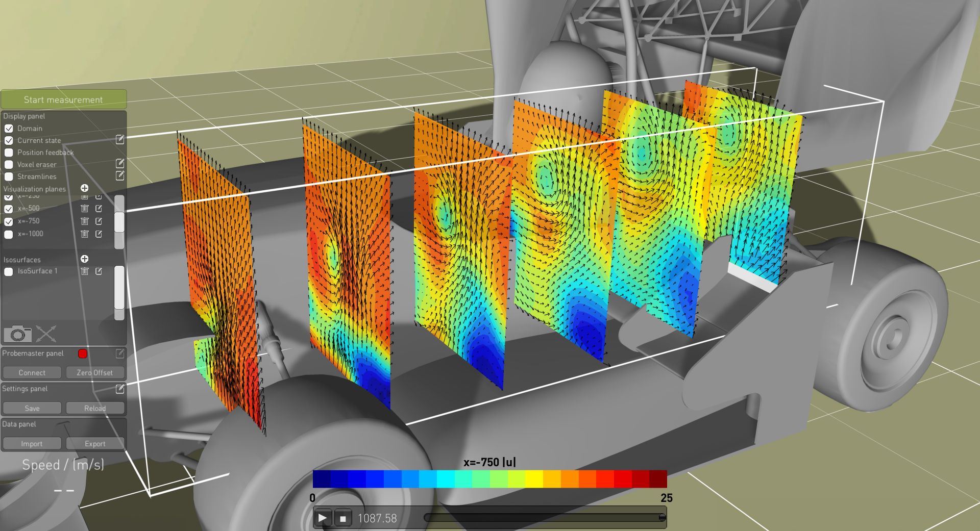Delete the x=-750 visualization plane
This screenshot has height=531, width=980.
point(85,221)
